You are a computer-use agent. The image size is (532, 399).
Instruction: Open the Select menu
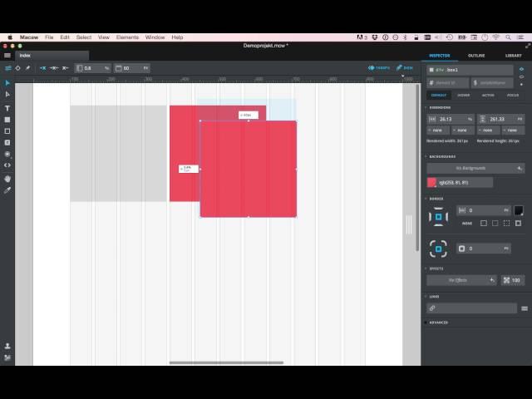click(x=84, y=37)
